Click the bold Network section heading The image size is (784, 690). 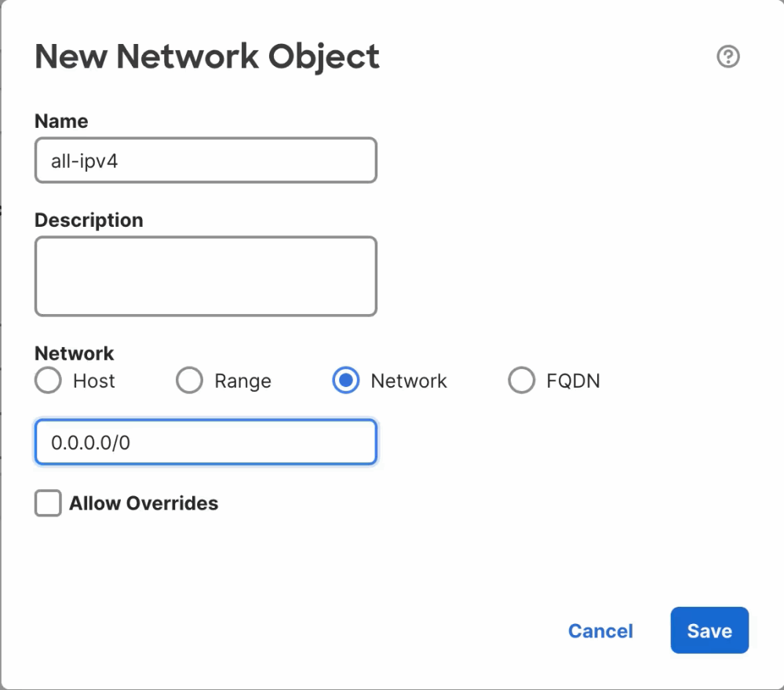click(x=74, y=353)
